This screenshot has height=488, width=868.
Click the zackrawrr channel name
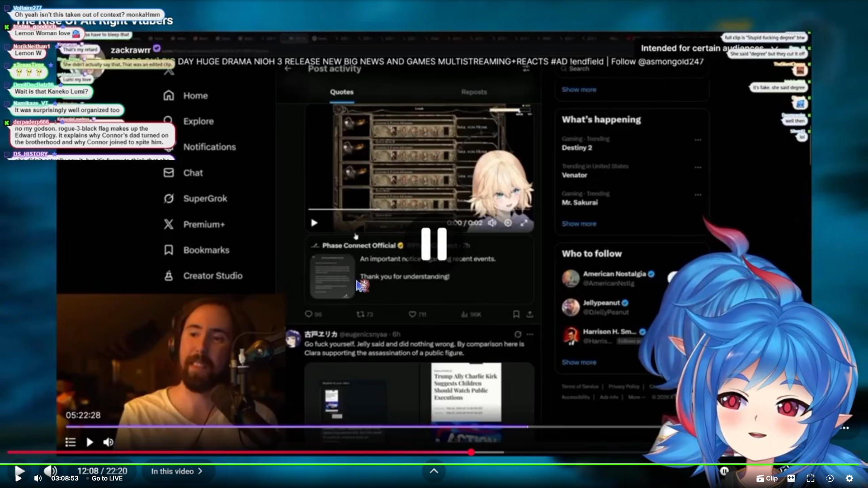tap(130, 50)
